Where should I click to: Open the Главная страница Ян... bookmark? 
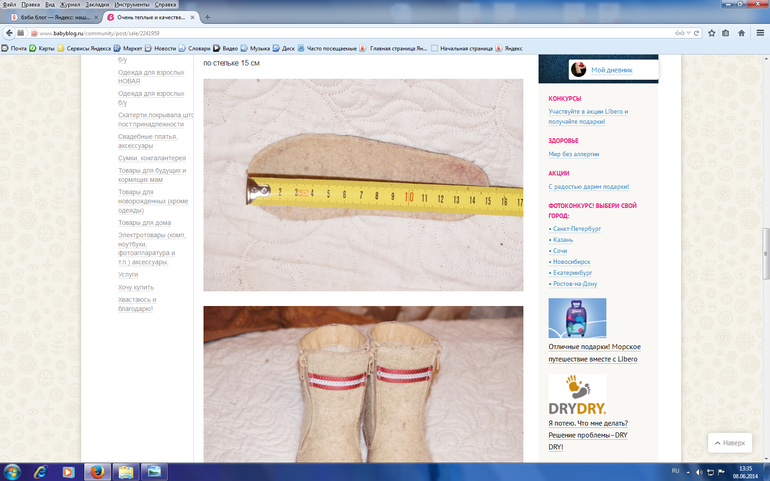pyautogui.click(x=393, y=48)
